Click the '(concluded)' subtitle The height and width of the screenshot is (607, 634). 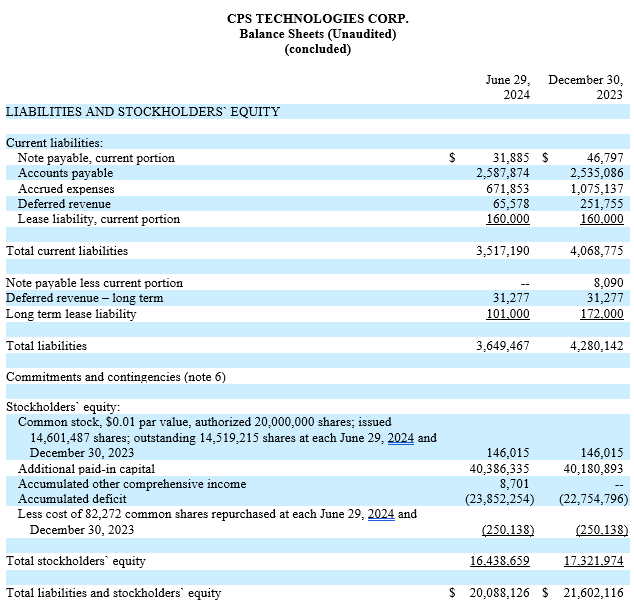[x=317, y=49]
